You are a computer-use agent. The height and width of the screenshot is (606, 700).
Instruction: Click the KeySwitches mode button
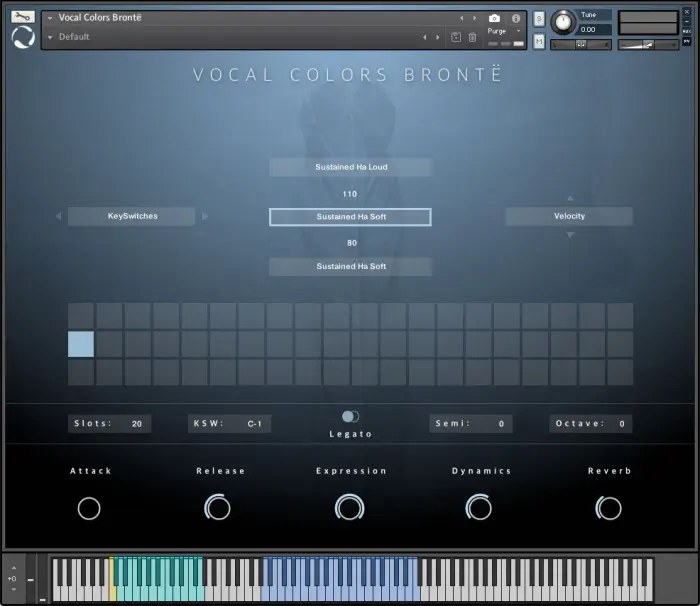coord(132,216)
